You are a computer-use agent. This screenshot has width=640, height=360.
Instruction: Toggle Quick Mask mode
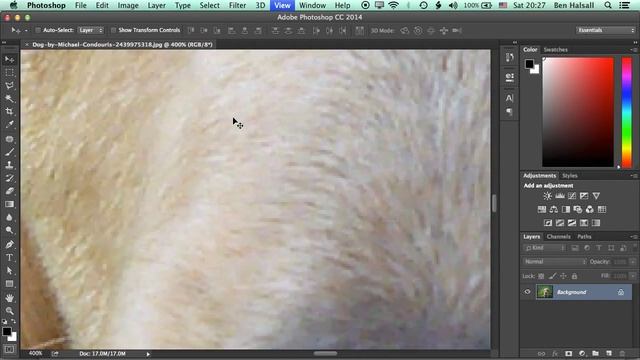9,350
